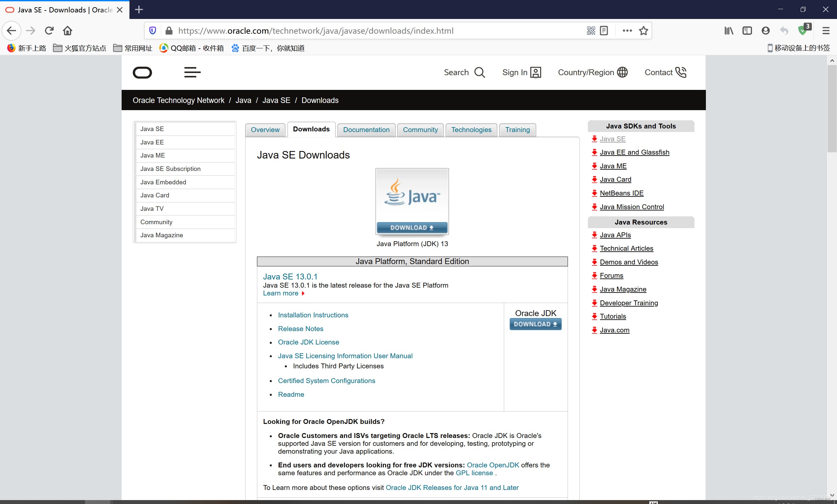Open Country/Region globe icon
This screenshot has width=837, height=504.
[622, 72]
